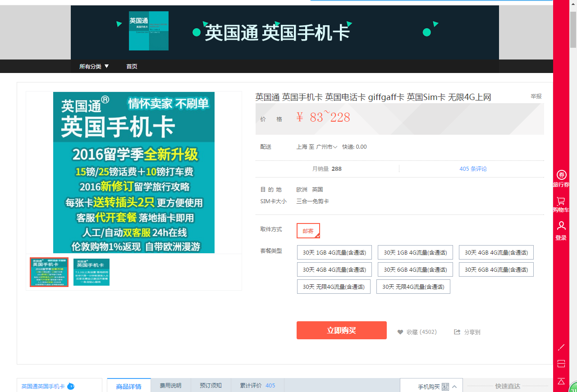Expand the 所有分类 categories dropdown
577x392 pixels.
pos(94,66)
